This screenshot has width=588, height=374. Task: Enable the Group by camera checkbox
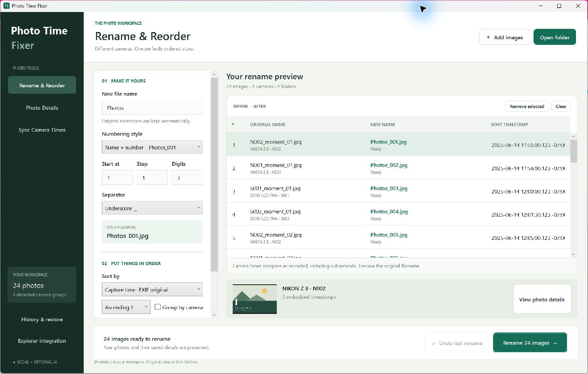(x=158, y=307)
